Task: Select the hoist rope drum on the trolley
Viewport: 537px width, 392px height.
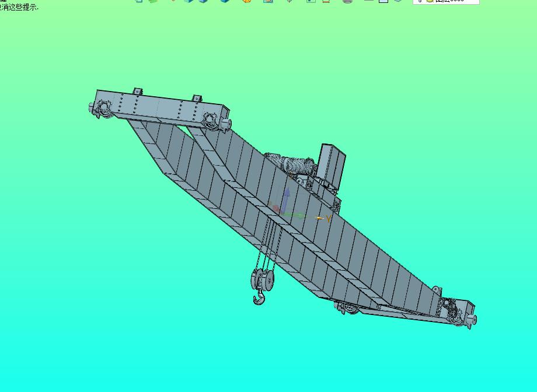Action: pyautogui.click(x=291, y=164)
